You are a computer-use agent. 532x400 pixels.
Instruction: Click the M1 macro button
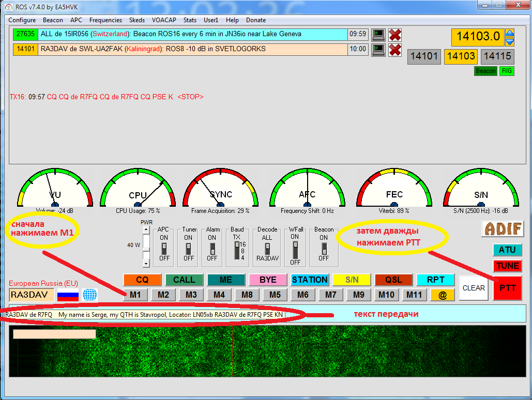coord(135,295)
